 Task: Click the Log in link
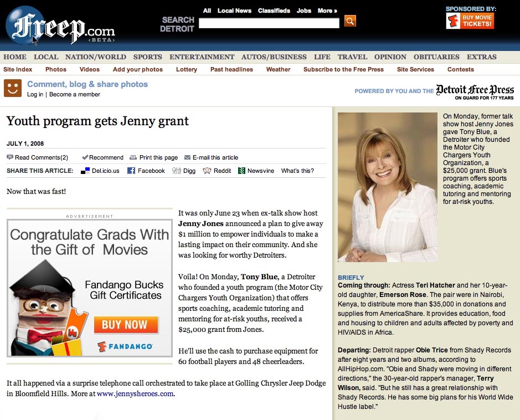[x=35, y=94]
